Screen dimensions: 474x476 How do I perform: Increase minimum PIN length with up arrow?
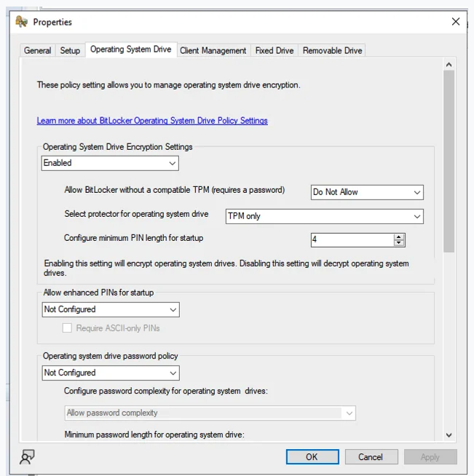coord(399,237)
